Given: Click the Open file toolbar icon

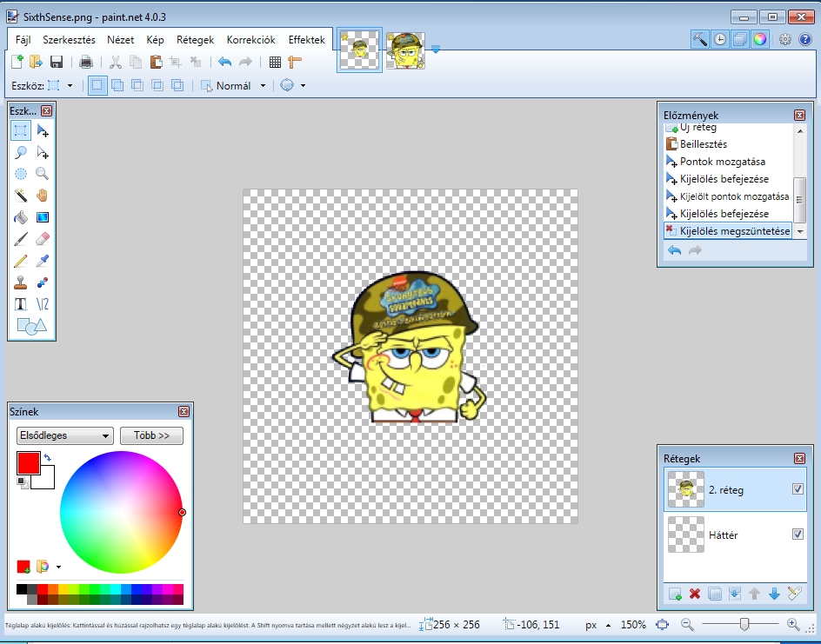Looking at the screenshot, I should point(37,62).
